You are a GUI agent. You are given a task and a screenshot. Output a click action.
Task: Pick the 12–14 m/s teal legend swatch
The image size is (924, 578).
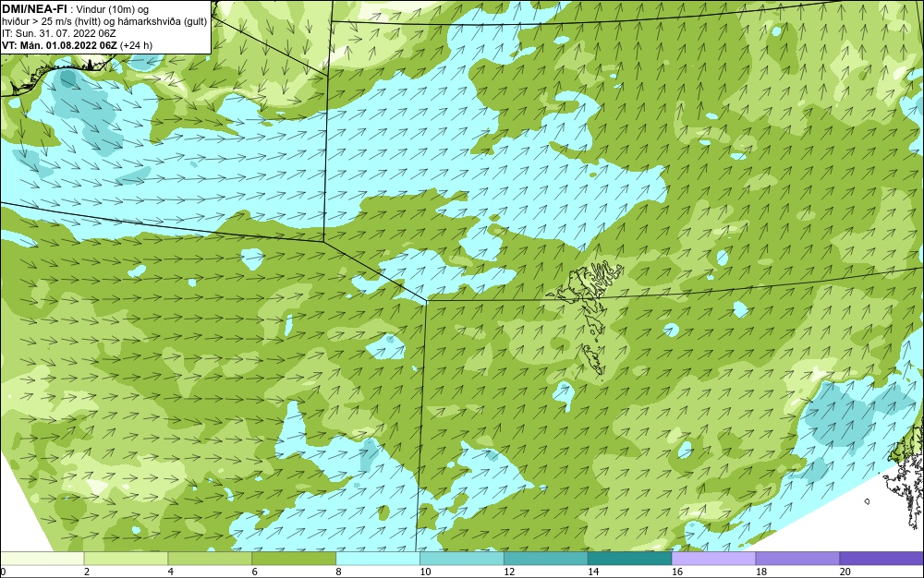point(546,559)
